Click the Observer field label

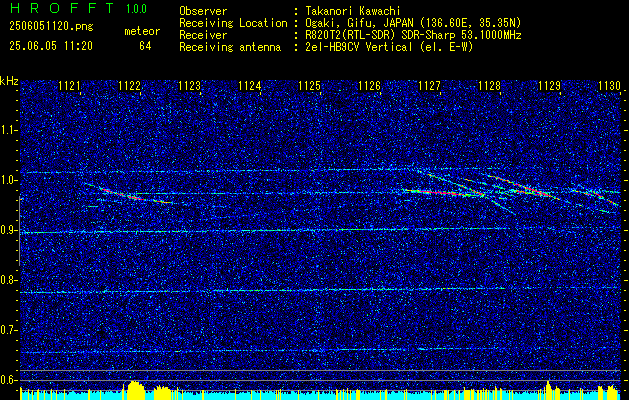tap(203, 11)
